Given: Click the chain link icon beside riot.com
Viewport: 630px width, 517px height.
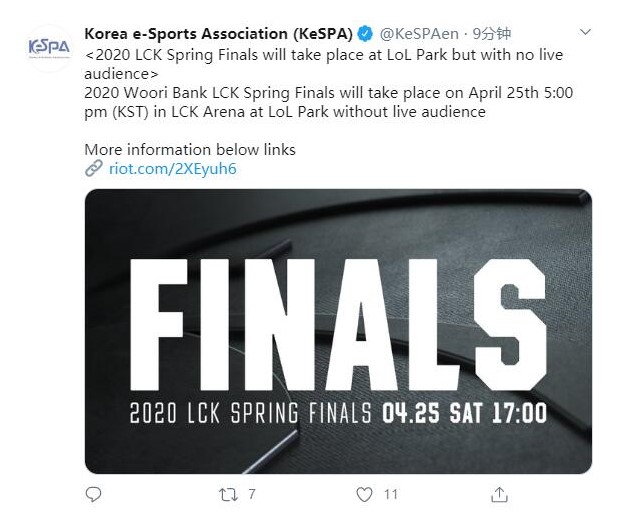Looking at the screenshot, I should pyautogui.click(x=94, y=169).
